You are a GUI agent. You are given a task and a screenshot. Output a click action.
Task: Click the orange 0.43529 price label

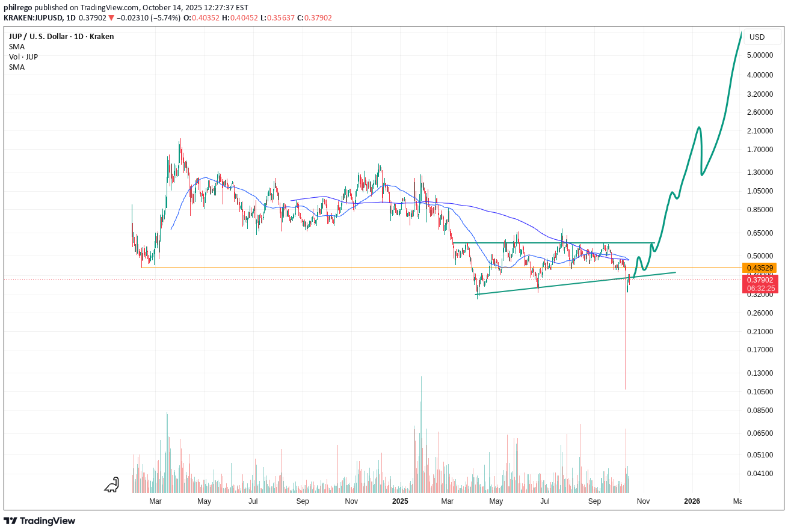pos(759,268)
